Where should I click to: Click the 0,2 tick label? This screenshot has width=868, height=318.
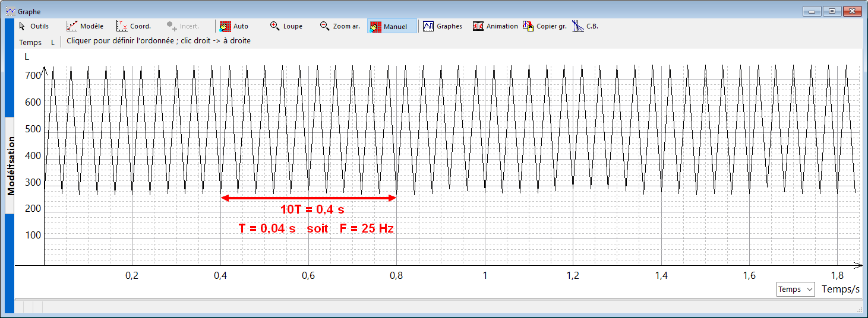point(132,275)
